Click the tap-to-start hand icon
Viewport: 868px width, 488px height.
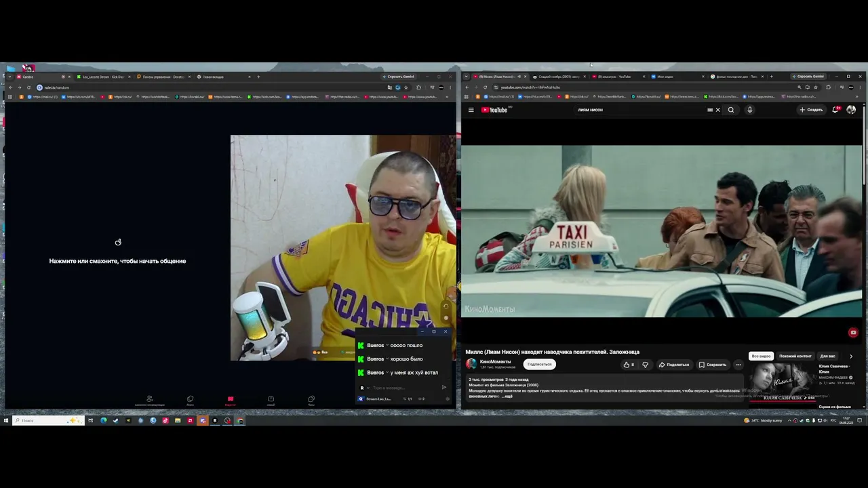[118, 242]
